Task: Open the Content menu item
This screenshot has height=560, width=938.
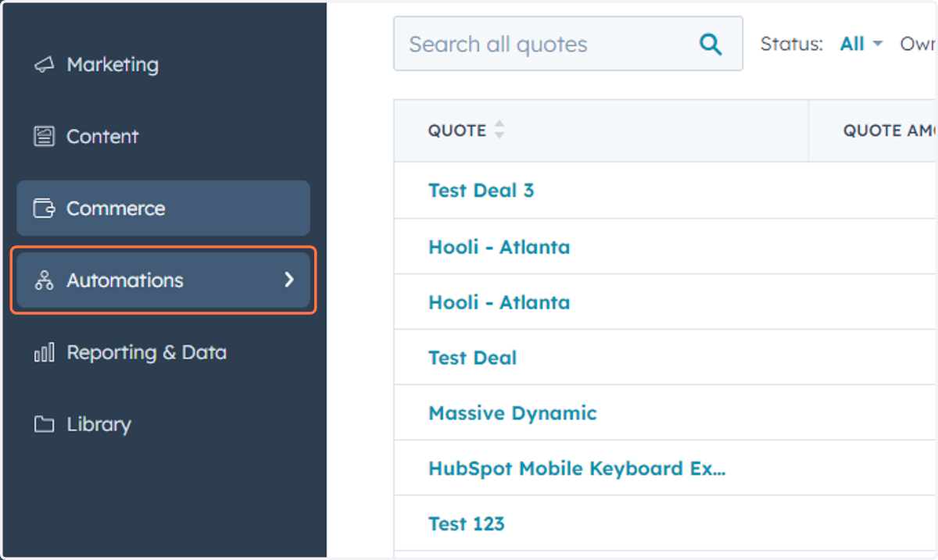Action: pyautogui.click(x=163, y=137)
